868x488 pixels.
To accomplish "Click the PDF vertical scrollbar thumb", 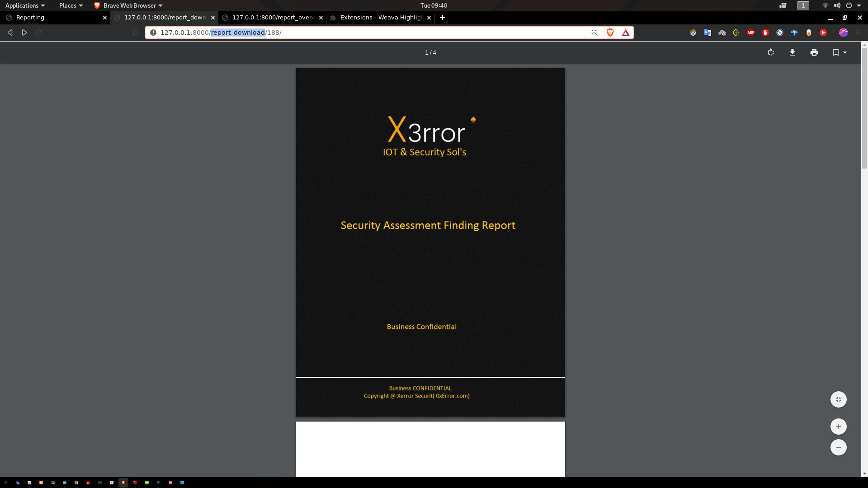I will [x=864, y=108].
